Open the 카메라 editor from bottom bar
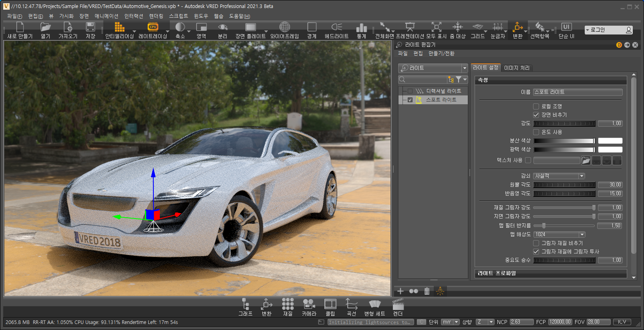Screen dimensions: 644x330 pos(309,304)
